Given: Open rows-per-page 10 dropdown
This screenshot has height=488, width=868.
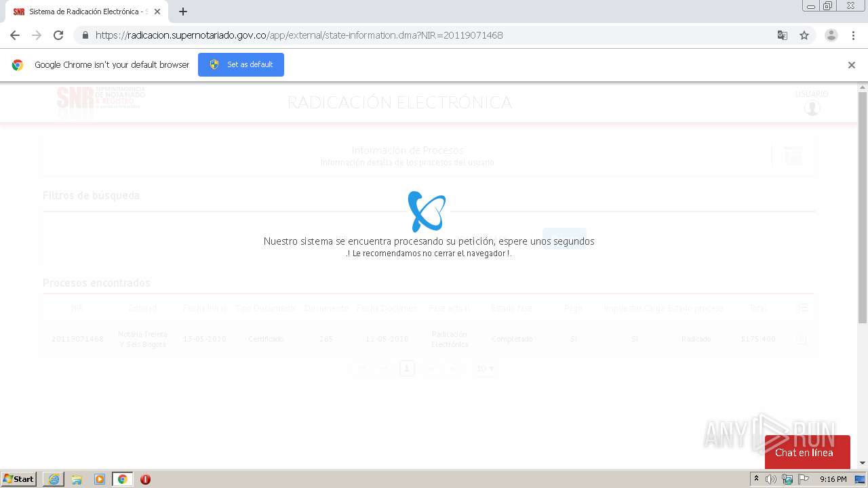Looking at the screenshot, I should pos(485,369).
